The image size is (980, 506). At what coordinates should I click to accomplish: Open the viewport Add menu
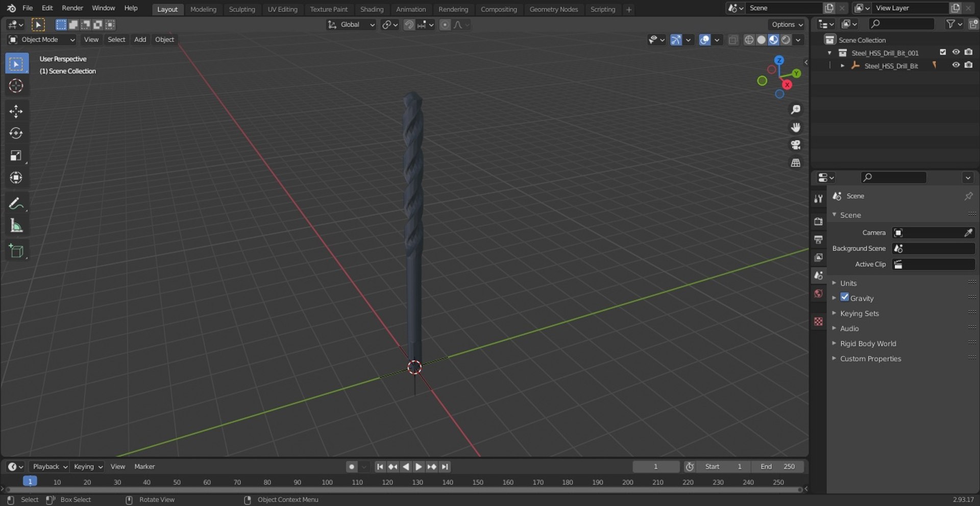(x=140, y=40)
